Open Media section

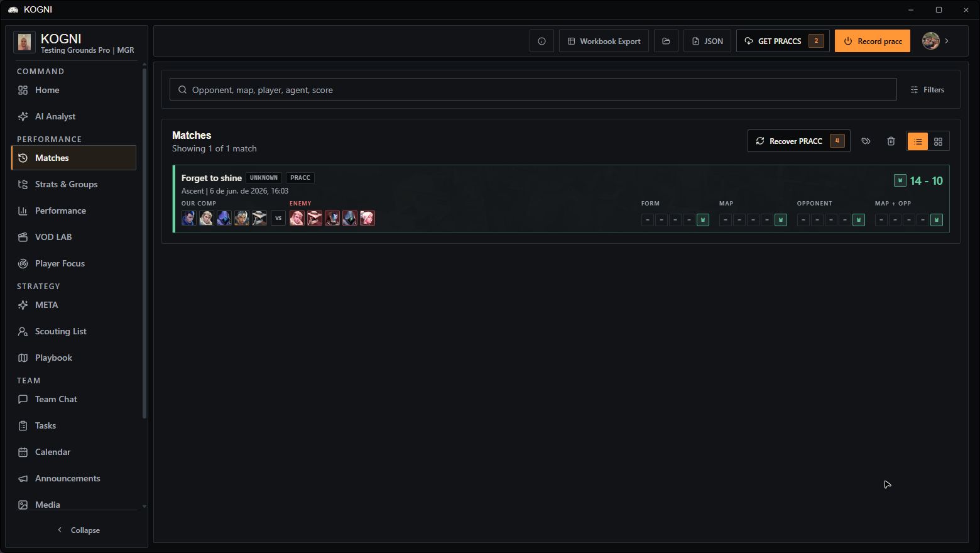73,504
